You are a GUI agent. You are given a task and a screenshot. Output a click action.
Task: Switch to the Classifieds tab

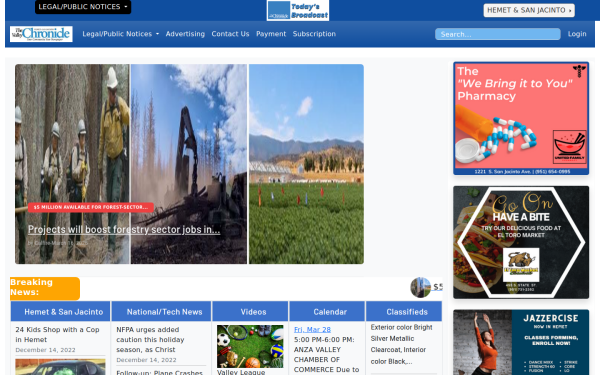[x=404, y=311]
